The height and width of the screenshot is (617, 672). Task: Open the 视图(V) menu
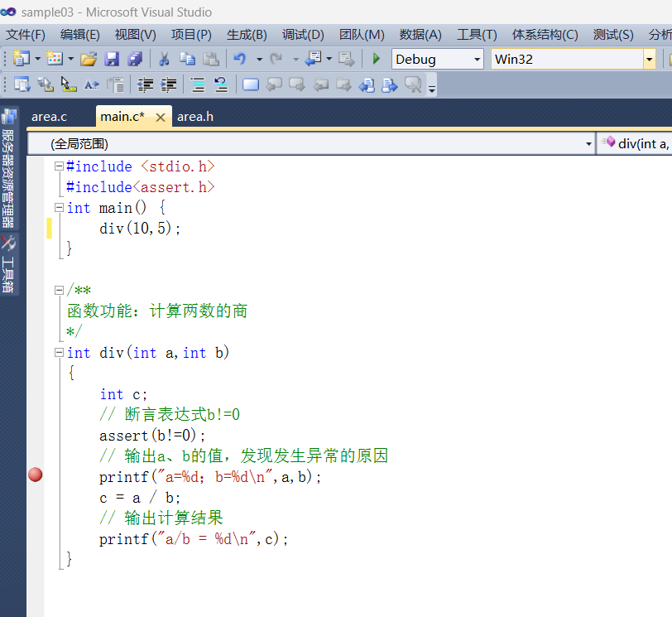tap(136, 35)
